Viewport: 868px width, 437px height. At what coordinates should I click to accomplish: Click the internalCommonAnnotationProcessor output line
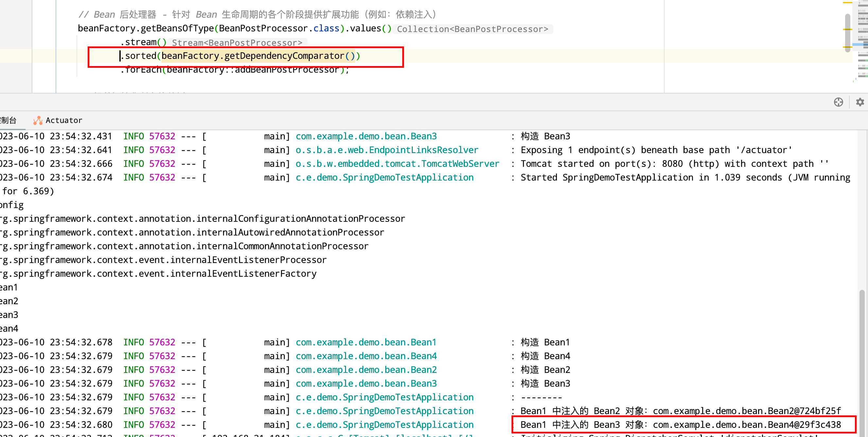pyautogui.click(x=184, y=246)
